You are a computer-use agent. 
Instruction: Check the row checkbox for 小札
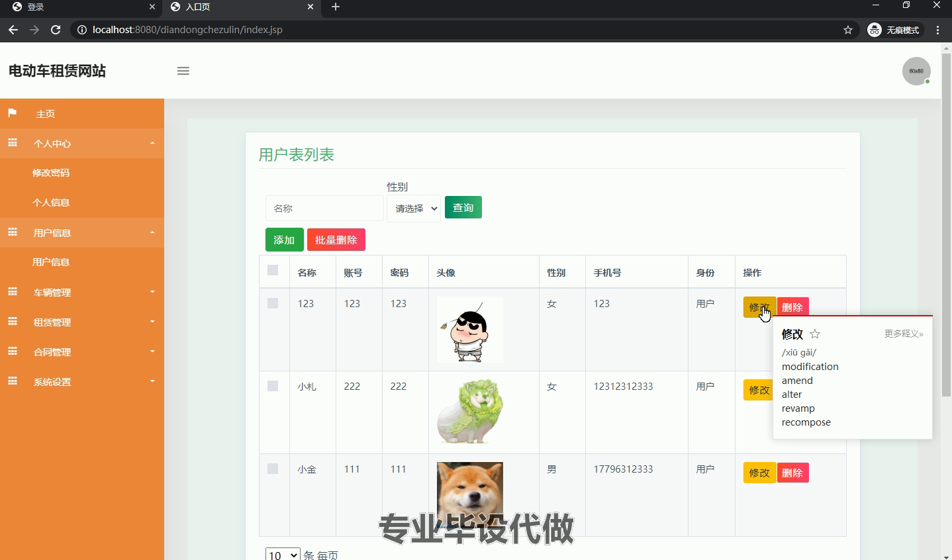pos(273,386)
